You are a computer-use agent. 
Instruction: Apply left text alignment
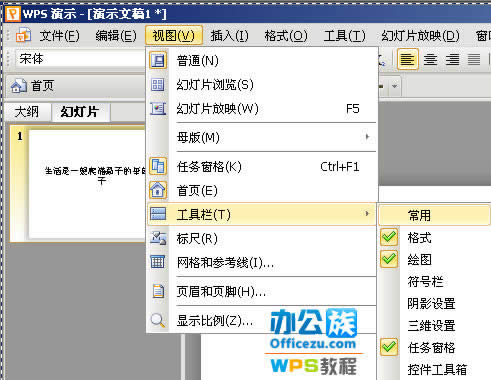pyautogui.click(x=408, y=60)
